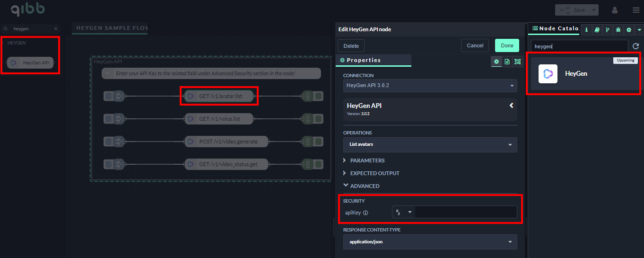Click the Done button

pyautogui.click(x=507, y=45)
